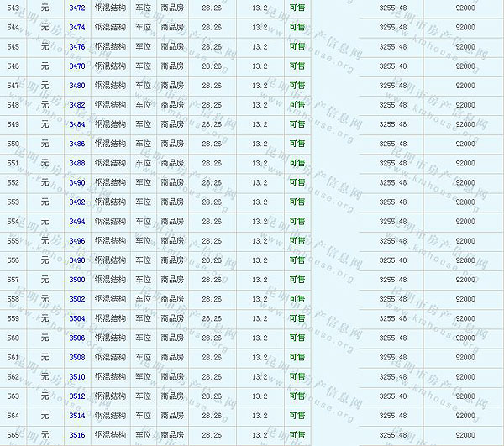Viewport: 504px width, 446px height.
Task: Open the B484 parking space link
Action: click(76, 124)
